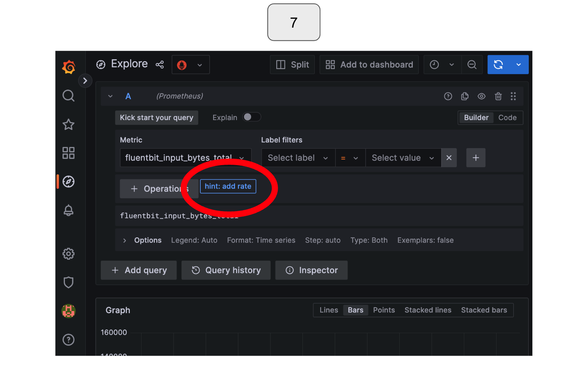This screenshot has width=588, height=367.
Task: Open Starred dashboards star icon
Action: tap(68, 124)
